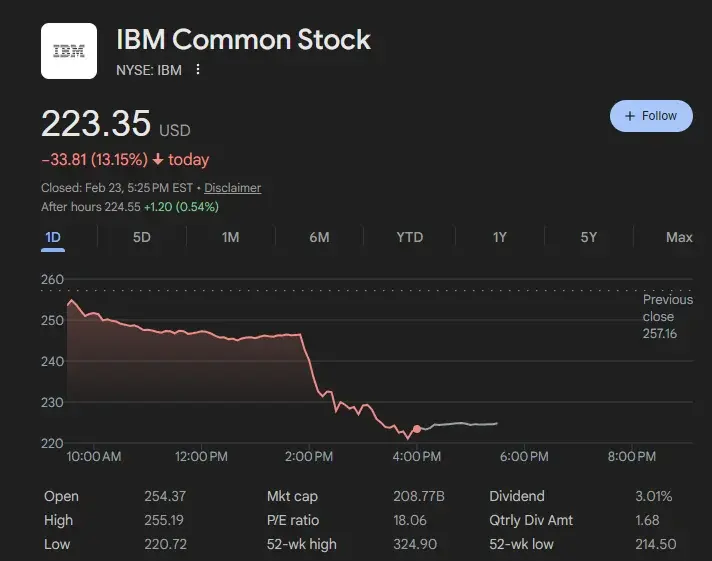712x561 pixels.
Task: Click the Follow button
Action: coord(651,116)
